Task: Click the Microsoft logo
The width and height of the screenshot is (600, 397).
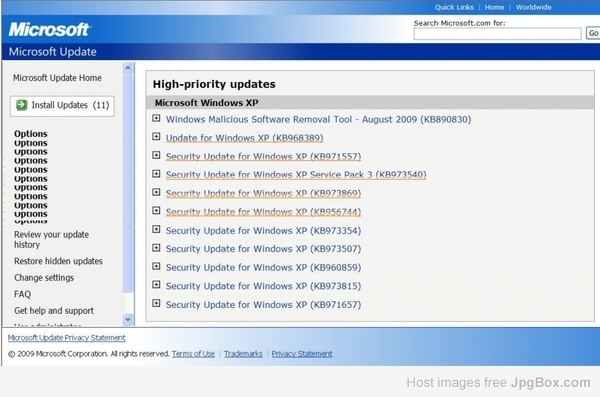Action: (x=49, y=29)
